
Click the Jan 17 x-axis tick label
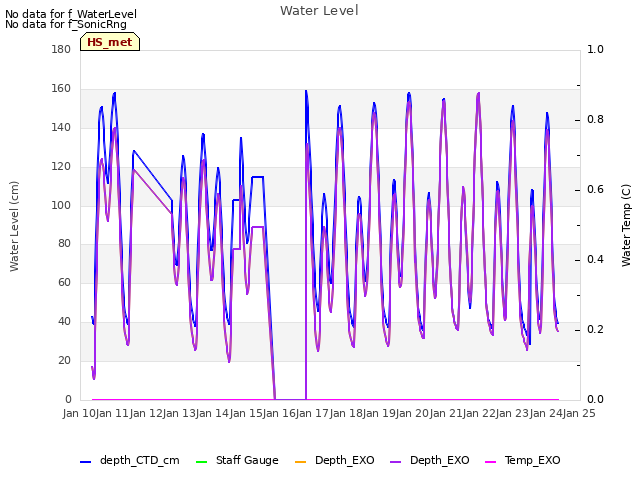(312, 413)
